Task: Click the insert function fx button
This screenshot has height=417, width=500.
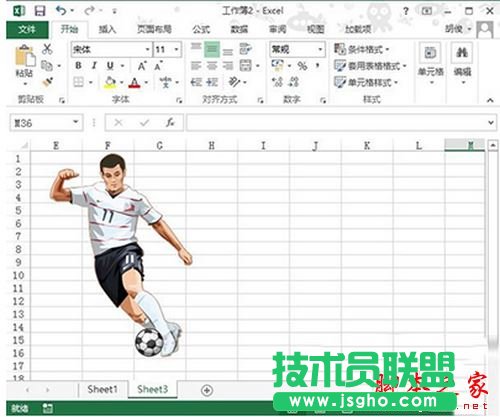Action: point(170,123)
